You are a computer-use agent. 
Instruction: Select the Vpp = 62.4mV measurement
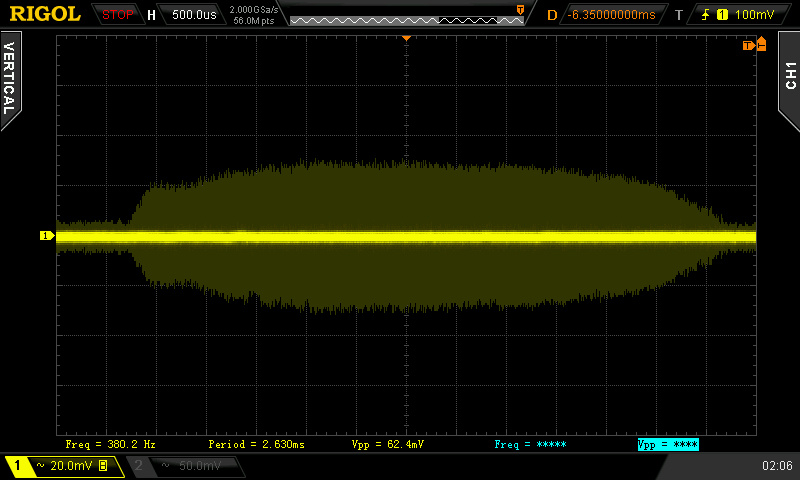387,444
